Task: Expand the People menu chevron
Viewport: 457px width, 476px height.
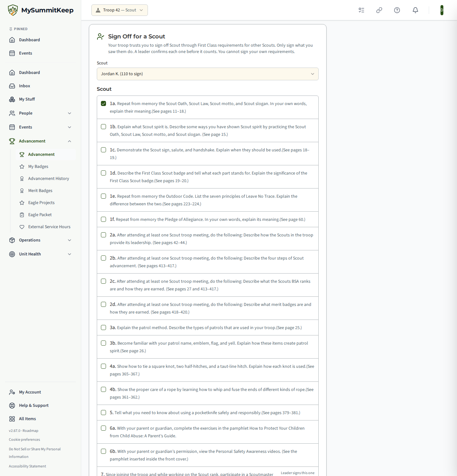Action: point(70,113)
